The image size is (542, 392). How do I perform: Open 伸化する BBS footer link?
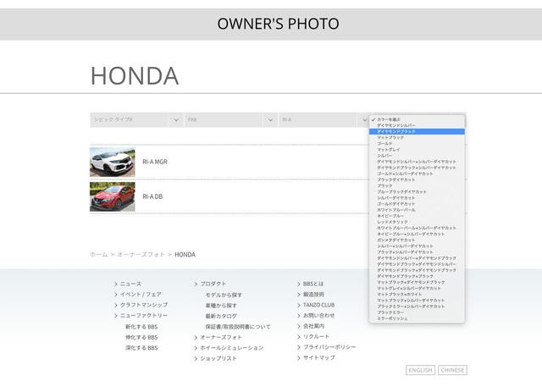tap(141, 337)
